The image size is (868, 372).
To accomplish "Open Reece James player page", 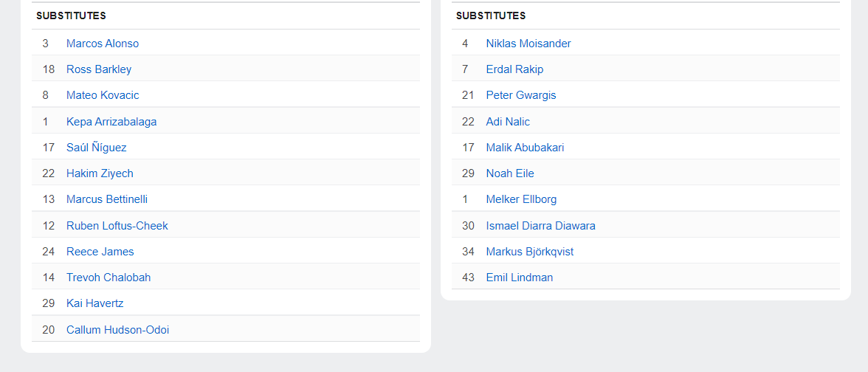I will pos(100,252).
